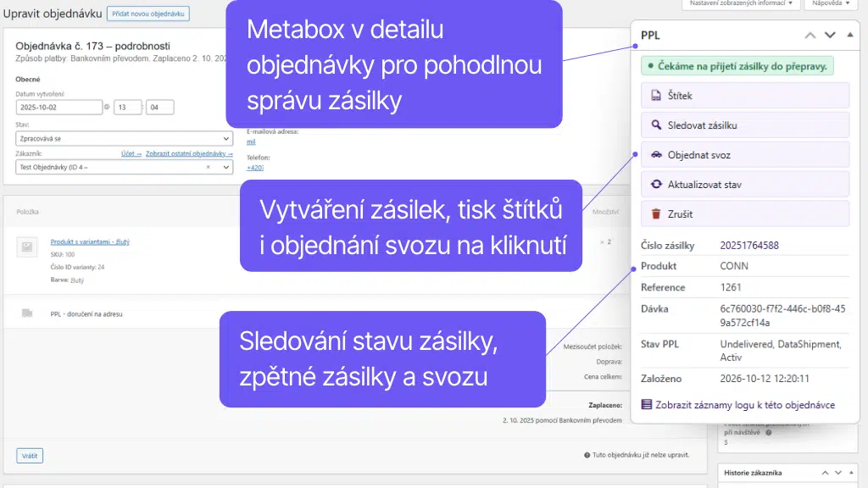Image resolution: width=868 pixels, height=488 pixels.
Task: Click the trash icon next to Zrušit
Action: pos(656,214)
